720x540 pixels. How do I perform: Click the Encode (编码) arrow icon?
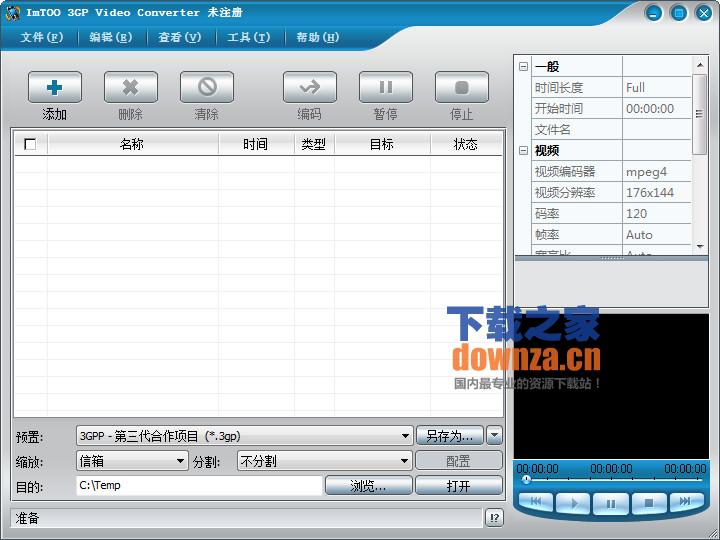click(x=310, y=87)
